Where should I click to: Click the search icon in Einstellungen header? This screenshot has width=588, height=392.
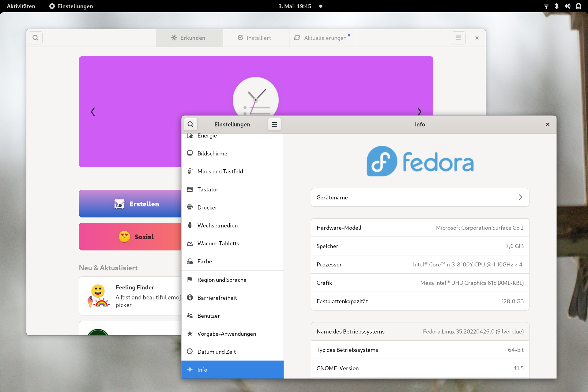tap(190, 124)
